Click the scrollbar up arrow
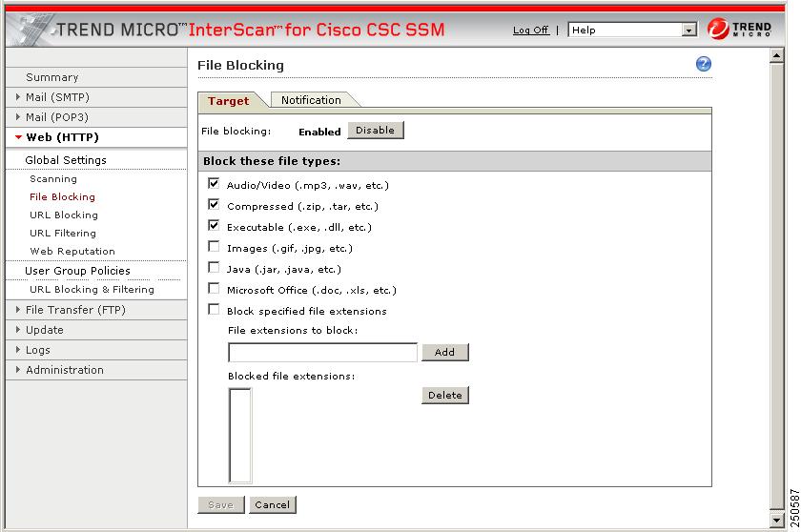 point(776,55)
